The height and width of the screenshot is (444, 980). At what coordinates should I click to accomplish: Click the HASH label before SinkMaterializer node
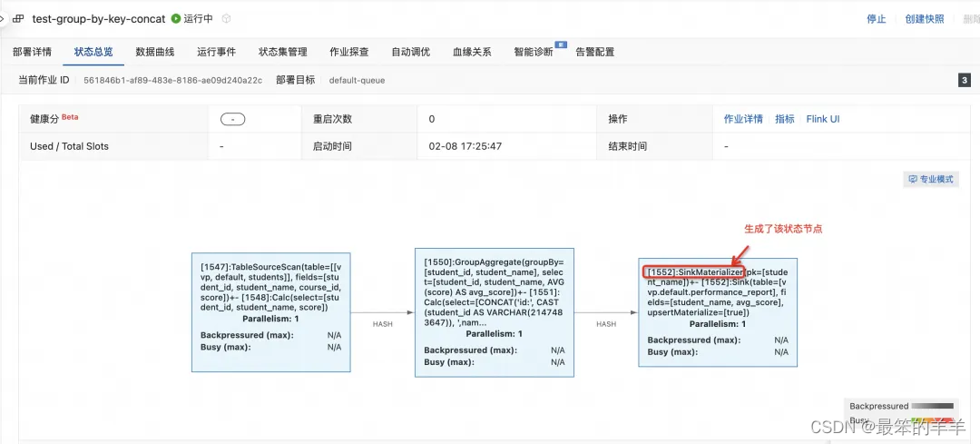click(x=605, y=324)
